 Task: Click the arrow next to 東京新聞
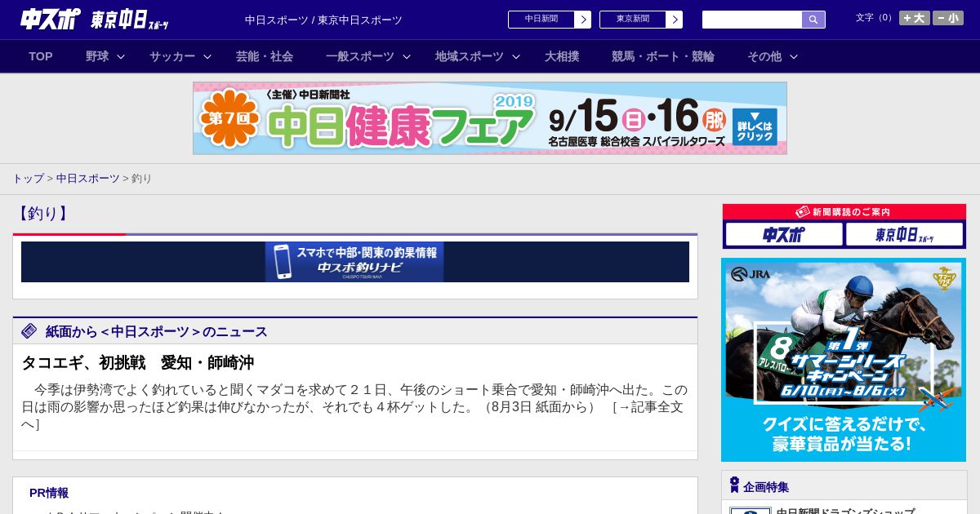click(x=675, y=20)
